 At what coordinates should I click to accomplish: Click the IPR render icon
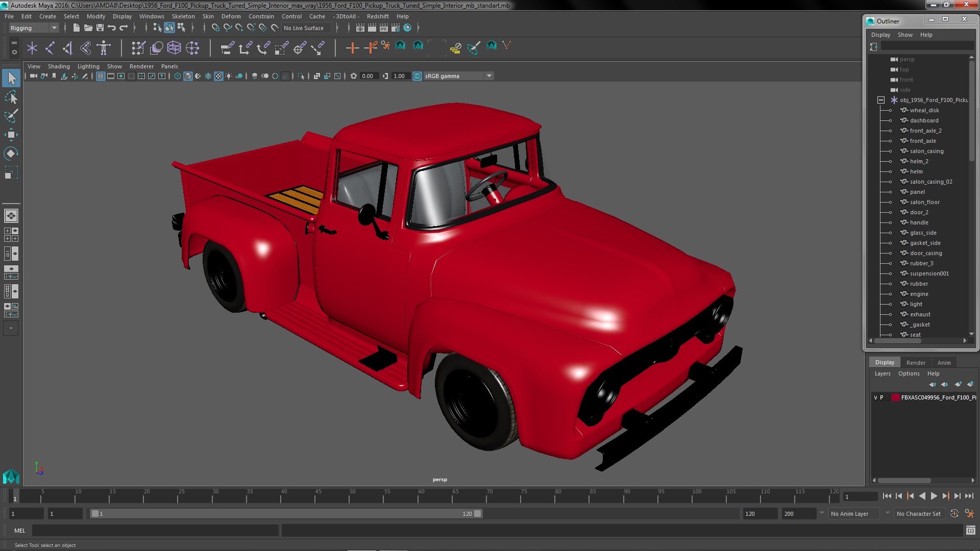pos(383,28)
